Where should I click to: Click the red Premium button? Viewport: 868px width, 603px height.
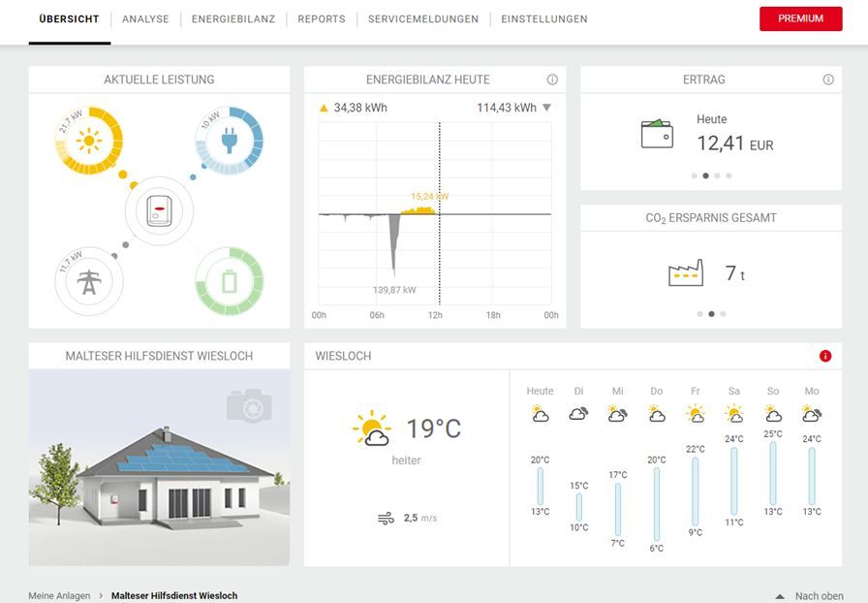[800, 18]
